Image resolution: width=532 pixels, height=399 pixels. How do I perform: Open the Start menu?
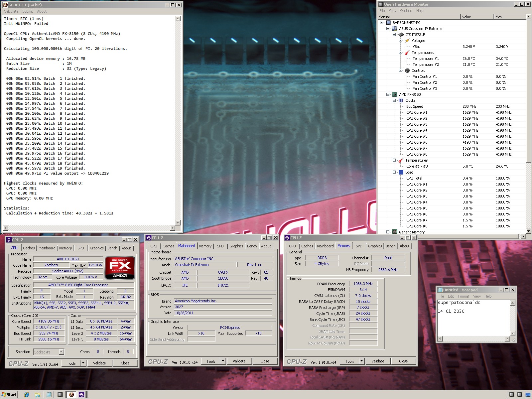(9, 395)
